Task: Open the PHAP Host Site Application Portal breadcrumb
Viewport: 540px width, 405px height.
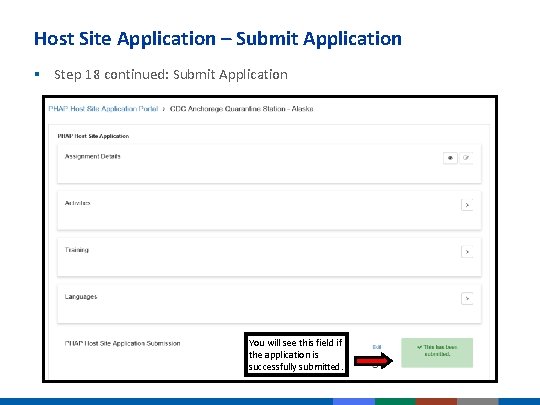Action: pyautogui.click(x=103, y=109)
